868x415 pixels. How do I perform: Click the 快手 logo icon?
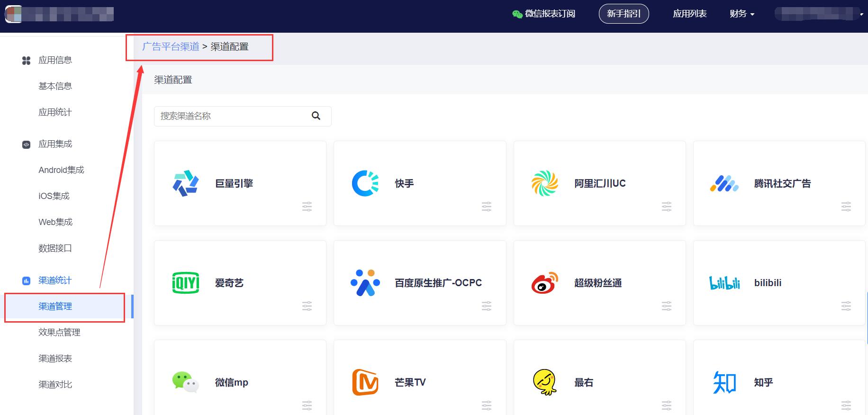pos(365,183)
